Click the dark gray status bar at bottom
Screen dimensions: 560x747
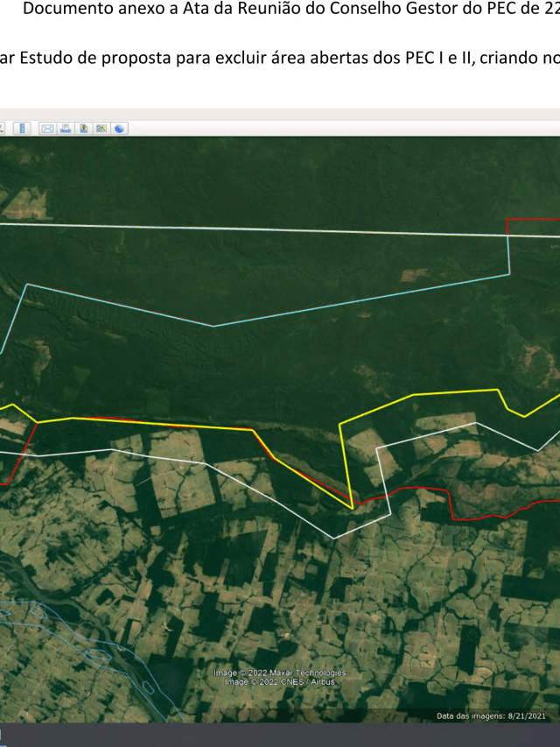point(280,736)
